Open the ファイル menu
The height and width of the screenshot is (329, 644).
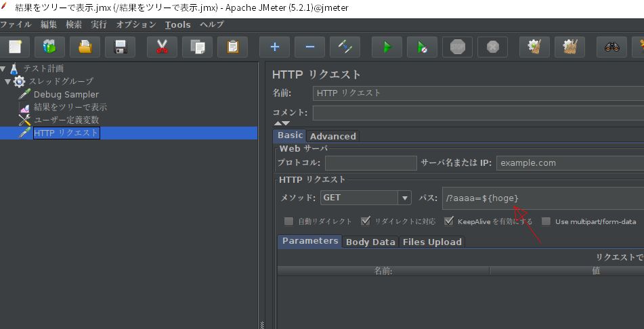[x=16, y=24]
